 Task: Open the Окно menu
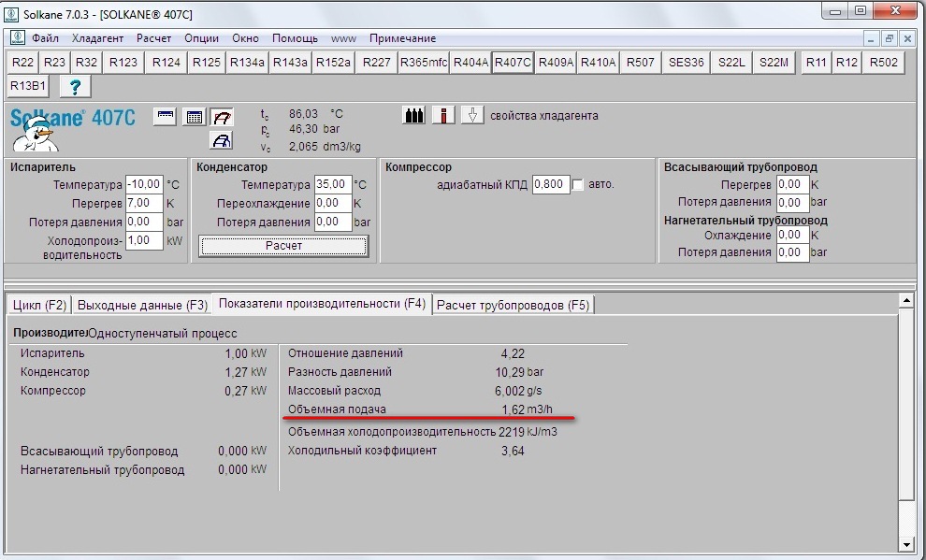(245, 38)
